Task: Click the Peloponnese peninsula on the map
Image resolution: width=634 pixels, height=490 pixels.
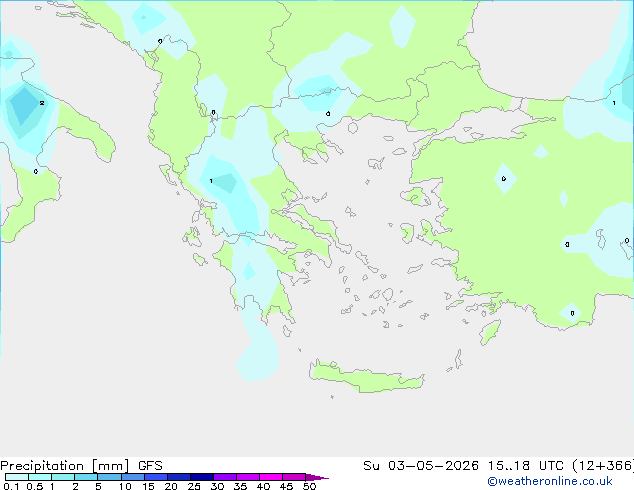Action: click(x=259, y=279)
